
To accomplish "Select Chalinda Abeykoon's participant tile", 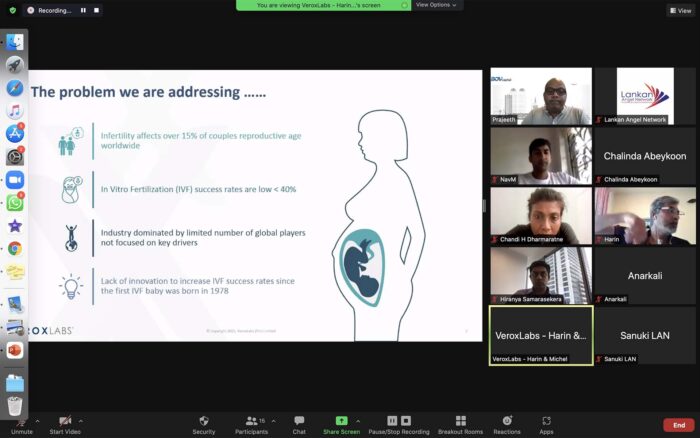I will (x=644, y=156).
